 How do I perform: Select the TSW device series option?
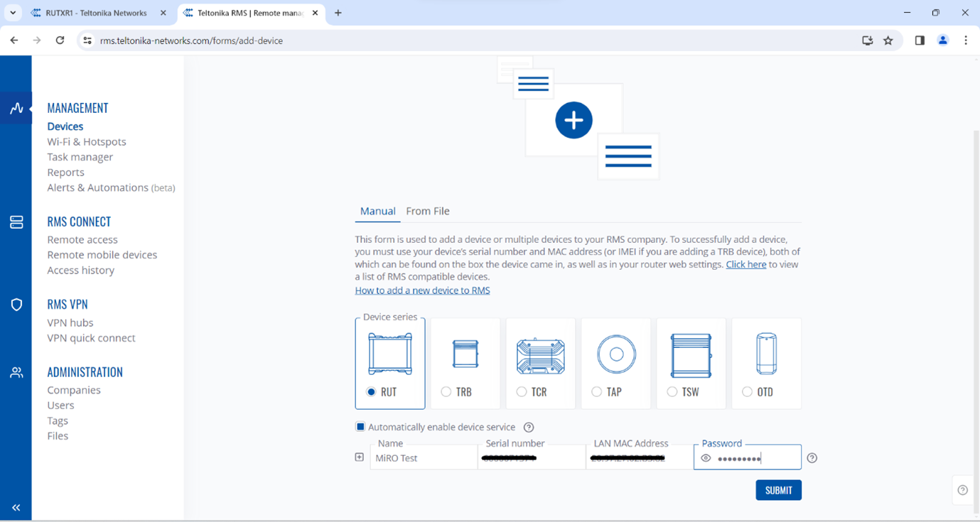(672, 392)
